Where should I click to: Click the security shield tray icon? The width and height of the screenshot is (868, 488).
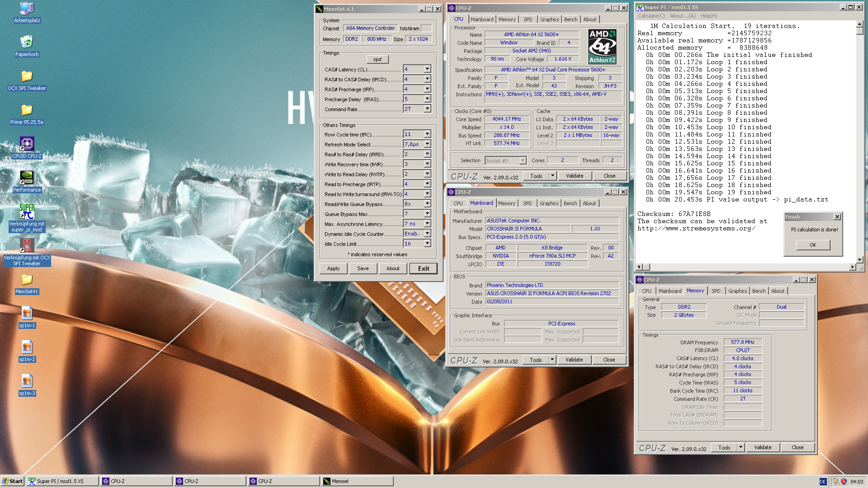point(844,482)
